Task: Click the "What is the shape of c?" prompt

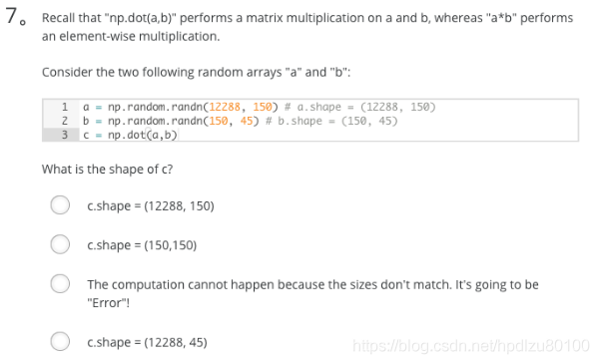Action: [108, 169]
